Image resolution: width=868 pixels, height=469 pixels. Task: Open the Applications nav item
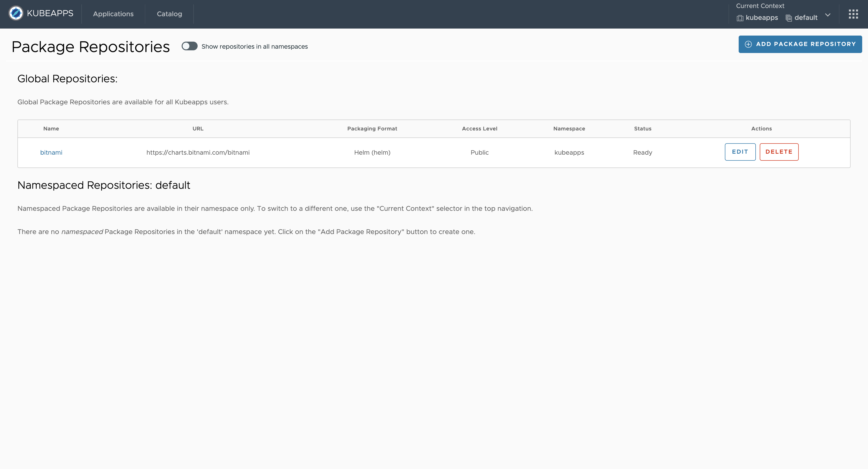(113, 14)
